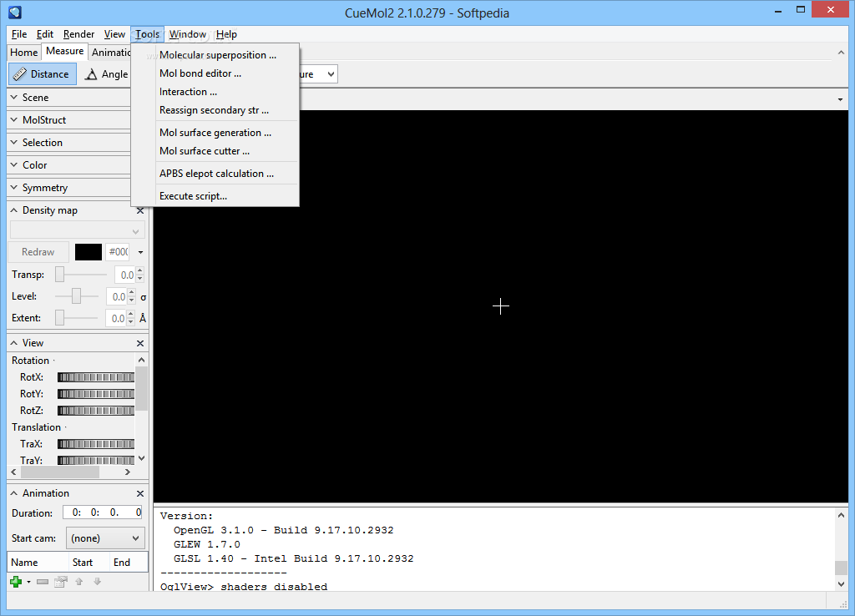Open the File menu
This screenshot has width=855, height=616.
(19, 34)
